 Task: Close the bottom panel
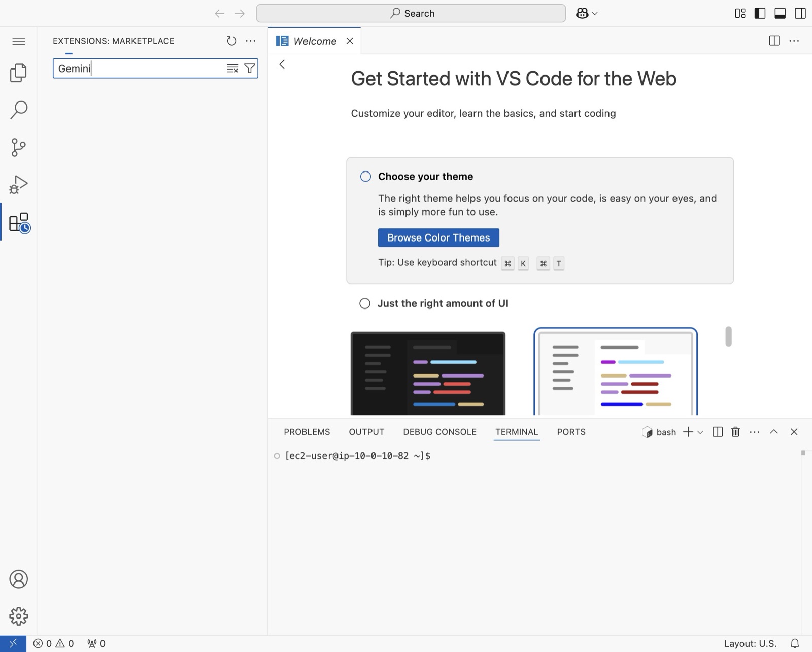tap(794, 432)
